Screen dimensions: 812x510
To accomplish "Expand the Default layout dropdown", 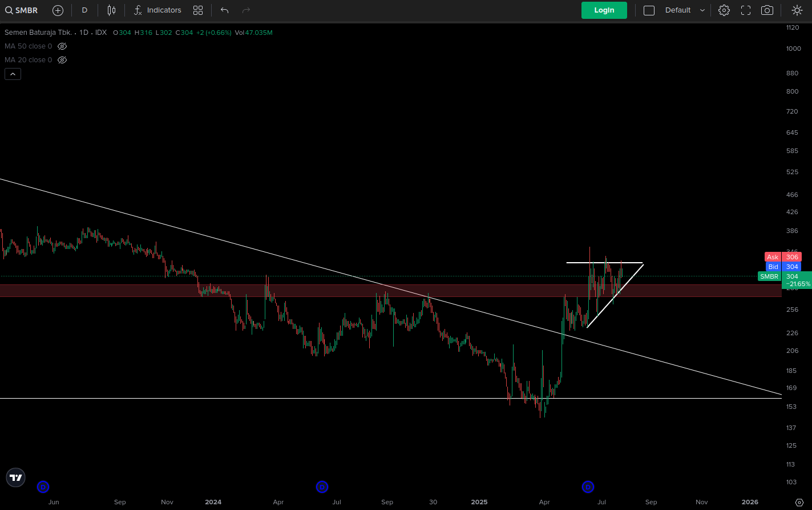I will (684, 10).
